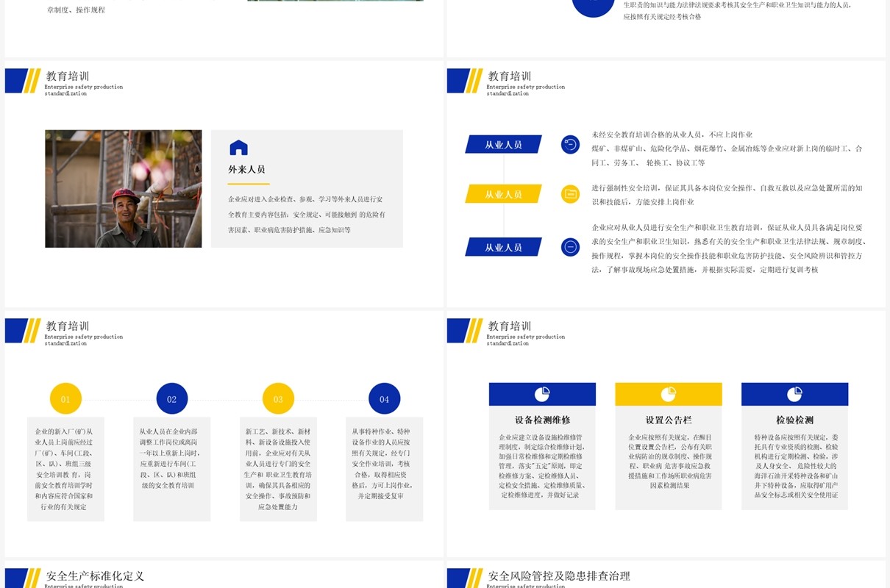Open the worker in red helmet photo
This screenshot has height=588, width=890.
coord(124,189)
